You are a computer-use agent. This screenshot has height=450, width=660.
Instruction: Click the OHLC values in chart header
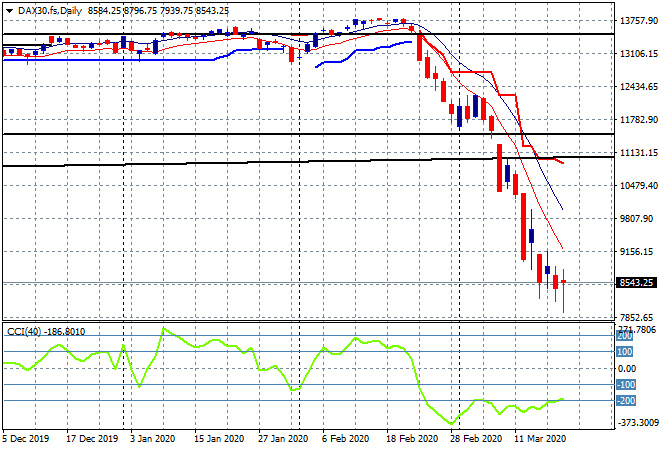(158, 11)
